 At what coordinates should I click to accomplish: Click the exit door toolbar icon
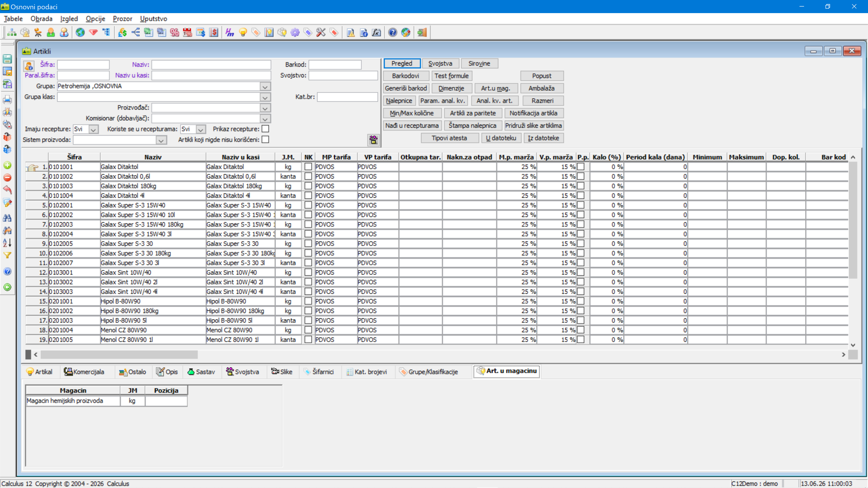422,32
